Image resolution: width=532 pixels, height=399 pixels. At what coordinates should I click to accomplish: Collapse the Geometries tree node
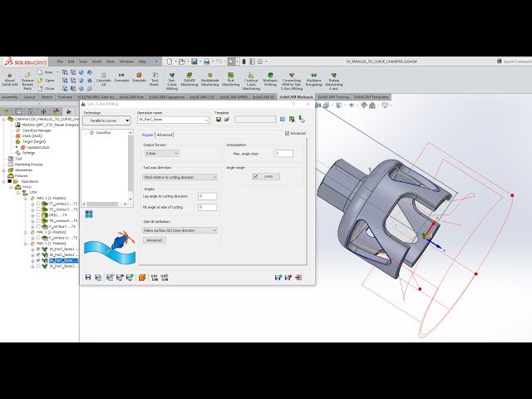[x=4, y=170]
